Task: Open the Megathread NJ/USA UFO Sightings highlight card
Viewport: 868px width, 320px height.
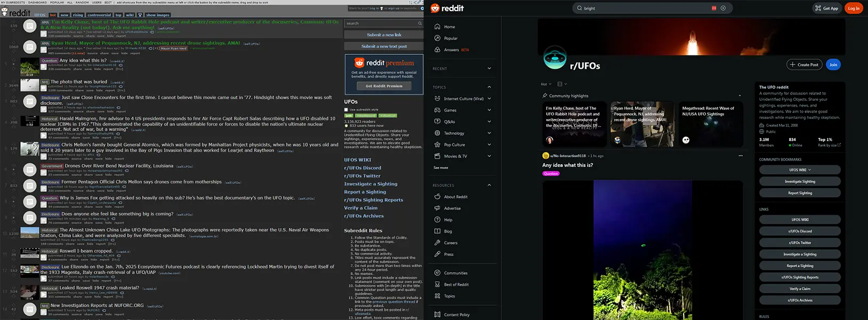Action: point(711,124)
